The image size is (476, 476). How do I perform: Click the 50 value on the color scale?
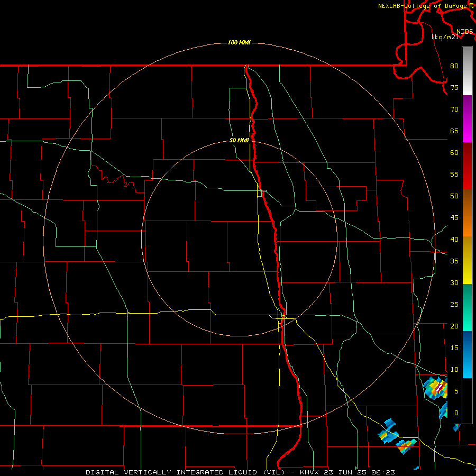tap(454, 196)
